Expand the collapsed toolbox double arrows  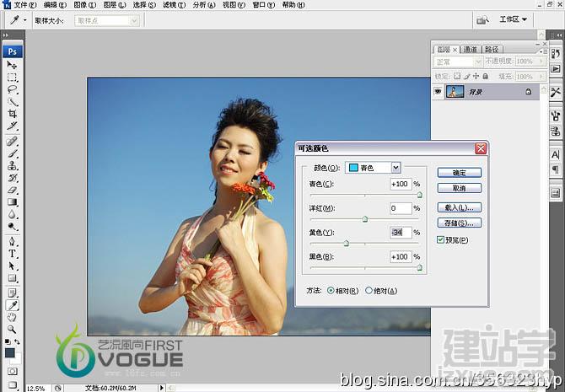[x=5, y=35]
